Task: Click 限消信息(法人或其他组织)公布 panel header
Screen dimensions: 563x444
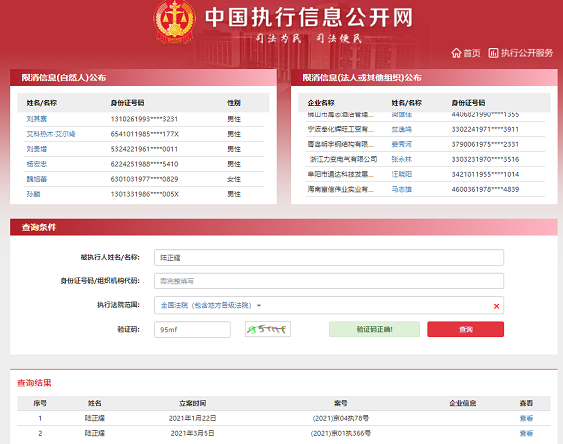Action: 362,78
